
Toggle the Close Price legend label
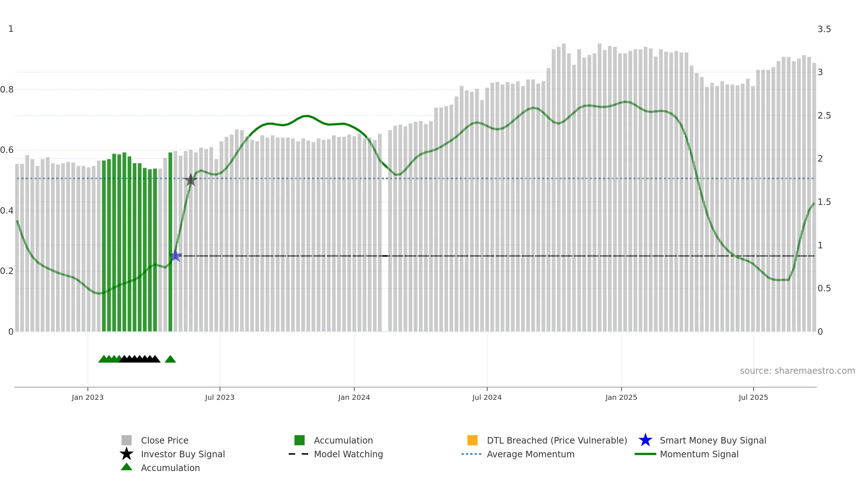(x=165, y=440)
